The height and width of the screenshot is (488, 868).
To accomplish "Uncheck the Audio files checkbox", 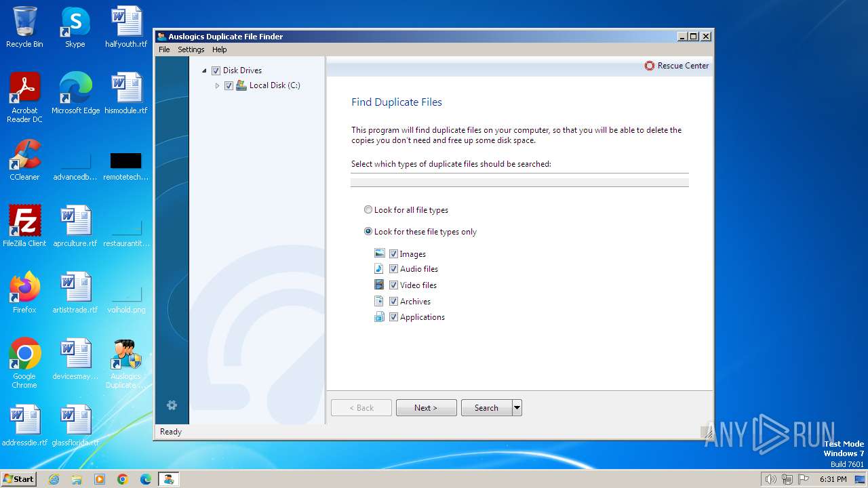I will (393, 269).
